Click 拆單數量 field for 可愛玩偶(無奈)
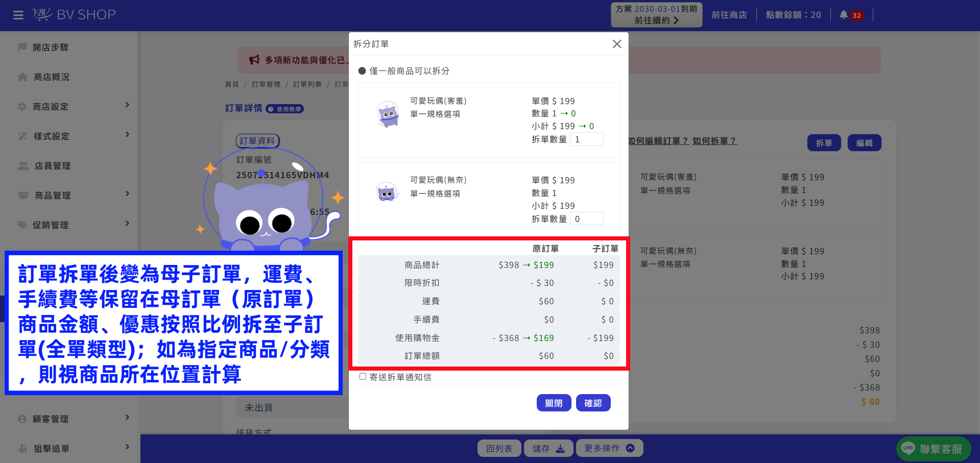Screen dimensions: 980x463 tap(587, 219)
